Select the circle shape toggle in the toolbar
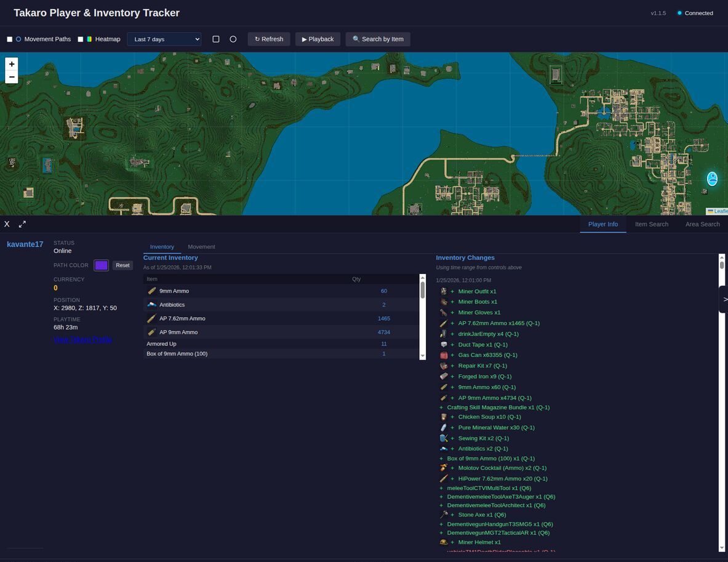This screenshot has height=562, width=728. (x=233, y=39)
